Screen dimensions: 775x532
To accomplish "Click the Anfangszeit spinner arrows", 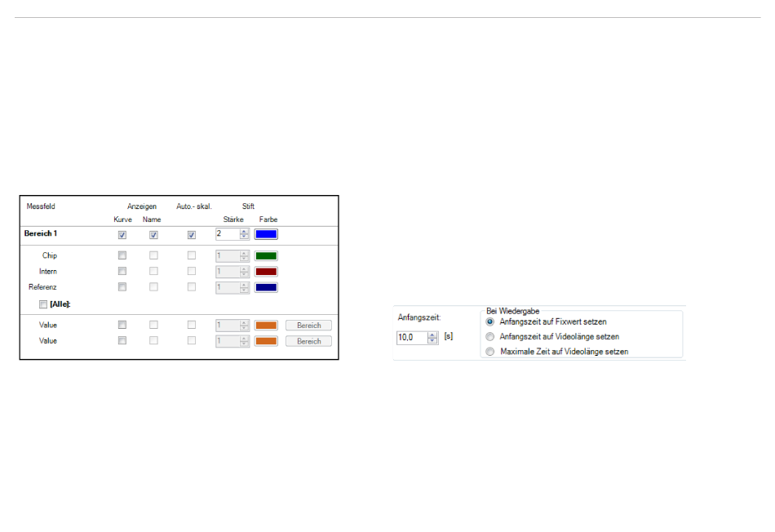I will (432, 338).
